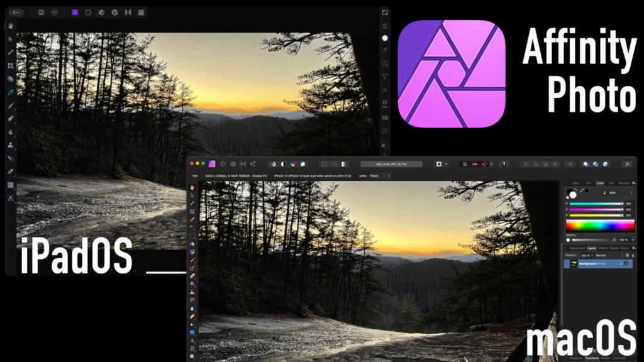The image size is (644, 362).
Task: Select the blue Rectangle shape tool in macOS
Action: click(x=192, y=333)
